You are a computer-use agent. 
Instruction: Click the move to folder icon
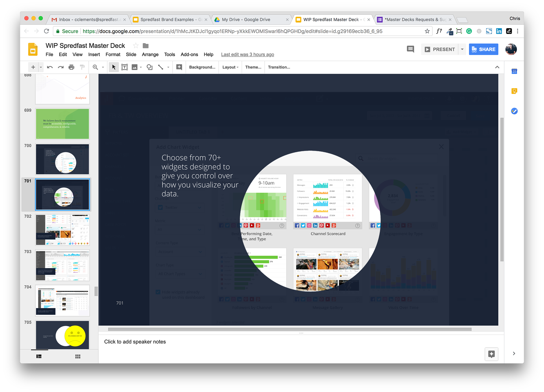point(146,46)
